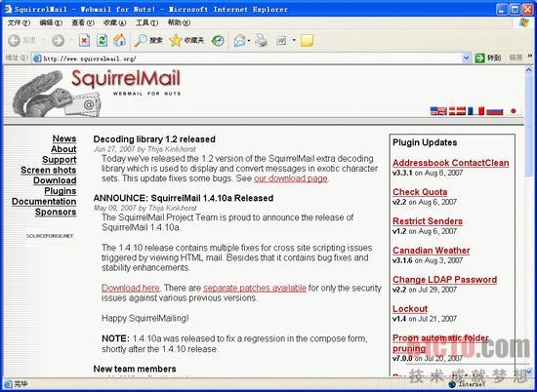Follow the 'our download page' link
The width and height of the screenshot is (537, 392).
pos(291,178)
